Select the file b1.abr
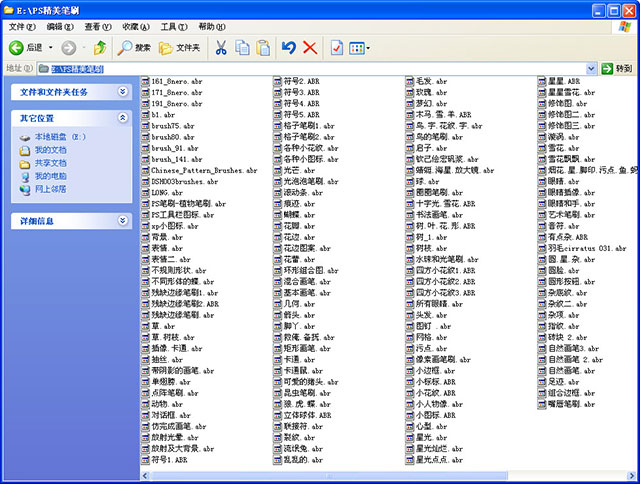This screenshot has width=640, height=484. coord(163,115)
